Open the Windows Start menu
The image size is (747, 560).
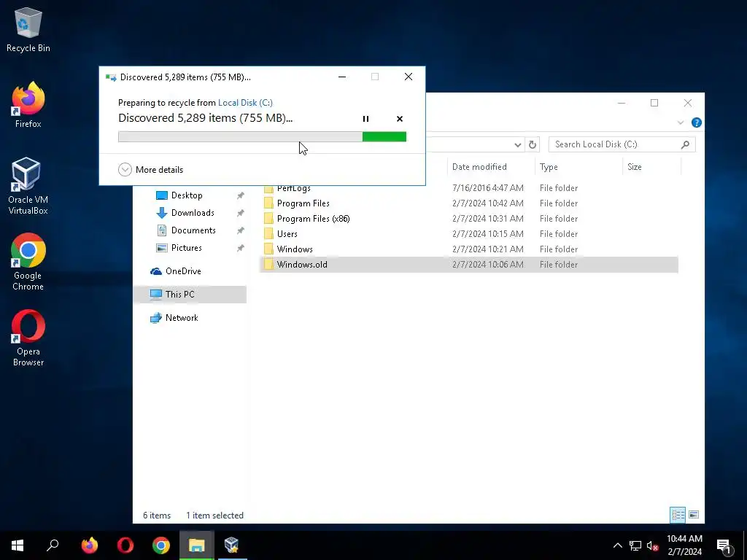point(18,545)
